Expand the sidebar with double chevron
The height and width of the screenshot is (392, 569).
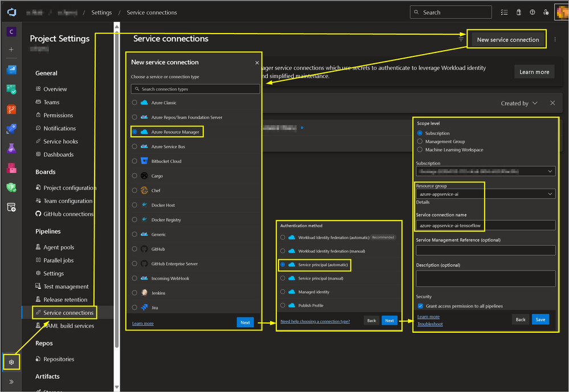pos(11,382)
